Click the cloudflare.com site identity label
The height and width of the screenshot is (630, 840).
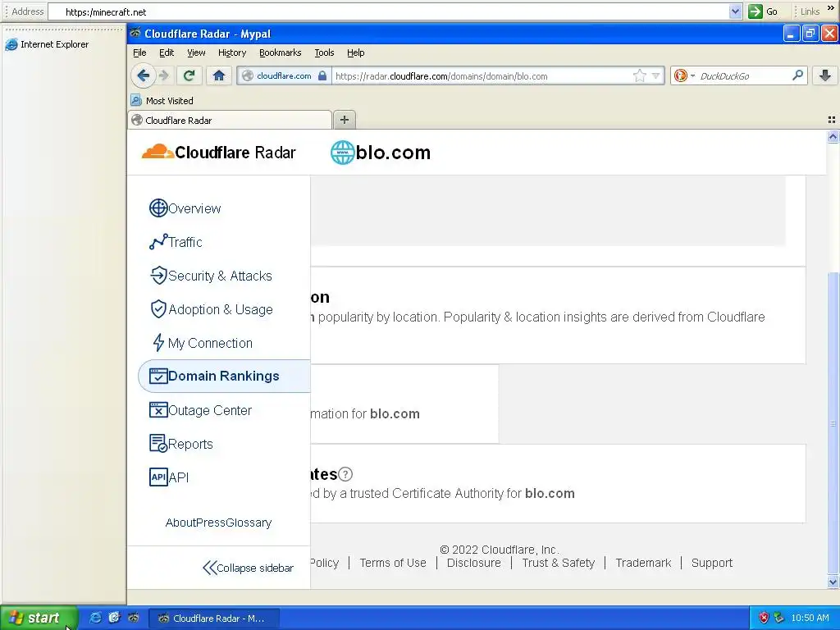pos(284,76)
